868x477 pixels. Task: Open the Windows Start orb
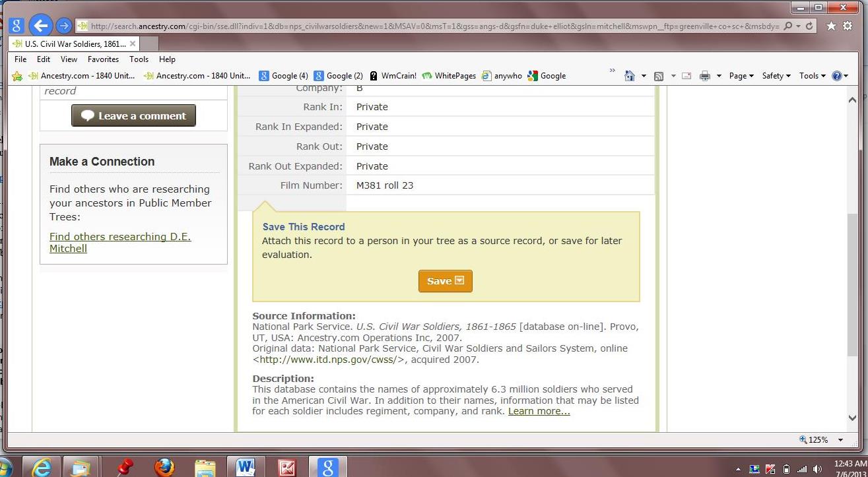tap(5, 467)
